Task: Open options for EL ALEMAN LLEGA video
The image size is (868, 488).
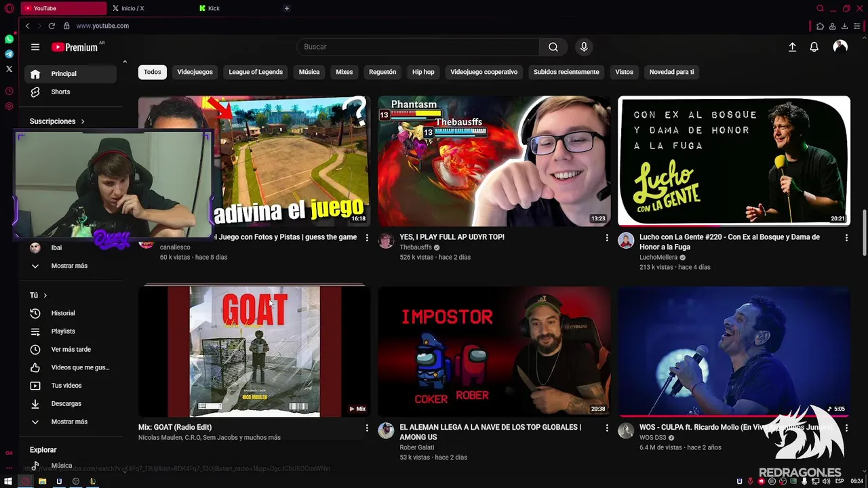Action: [607, 428]
